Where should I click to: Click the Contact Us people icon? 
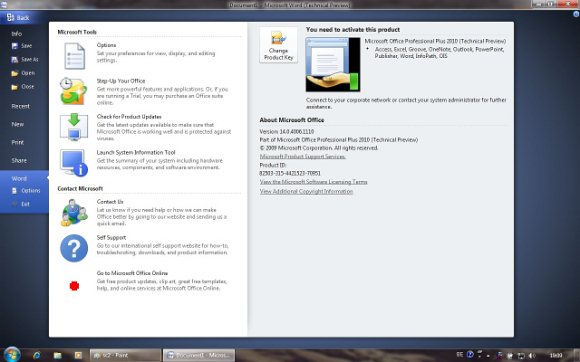(x=74, y=213)
